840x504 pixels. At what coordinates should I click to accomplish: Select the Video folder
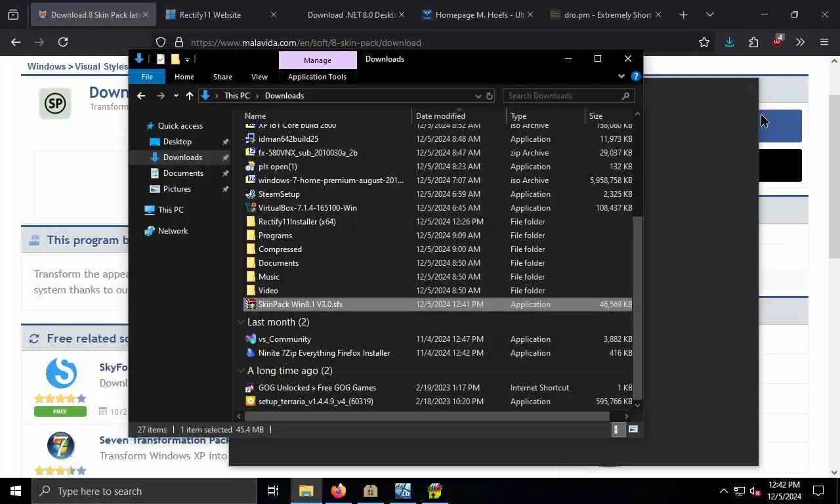pyautogui.click(x=268, y=291)
